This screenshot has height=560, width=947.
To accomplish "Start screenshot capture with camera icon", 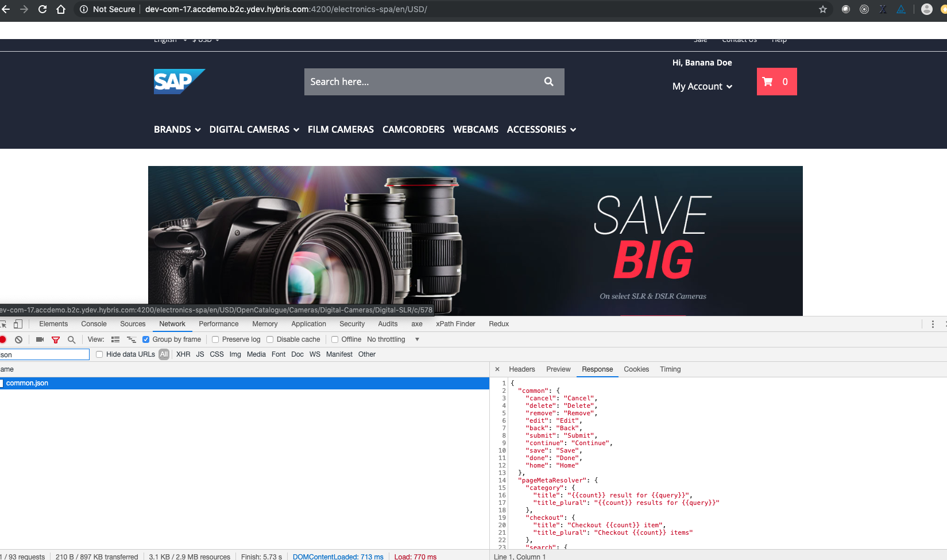I will [x=39, y=339].
